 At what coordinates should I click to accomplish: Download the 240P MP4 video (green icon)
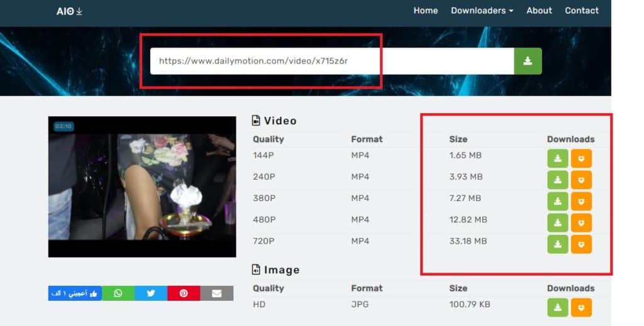557,180
